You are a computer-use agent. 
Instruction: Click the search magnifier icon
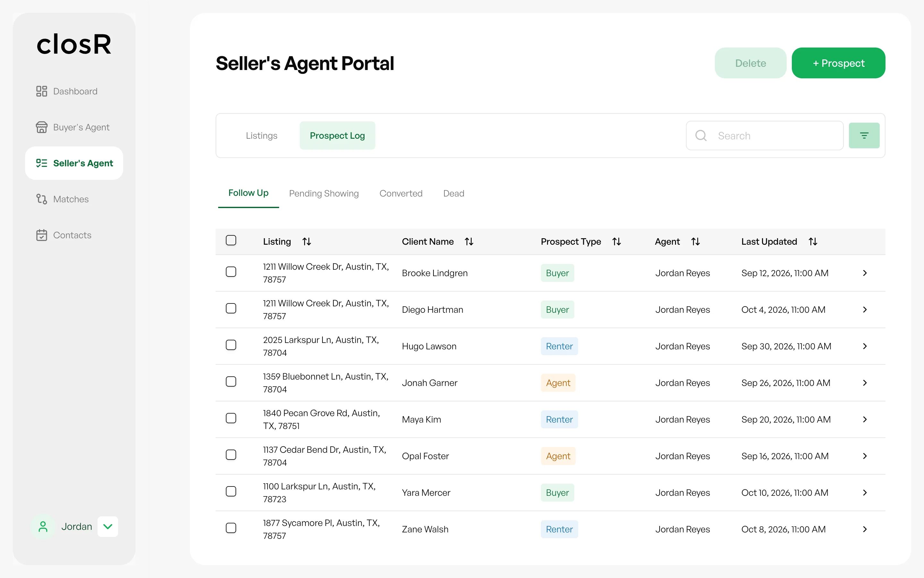pyautogui.click(x=701, y=135)
